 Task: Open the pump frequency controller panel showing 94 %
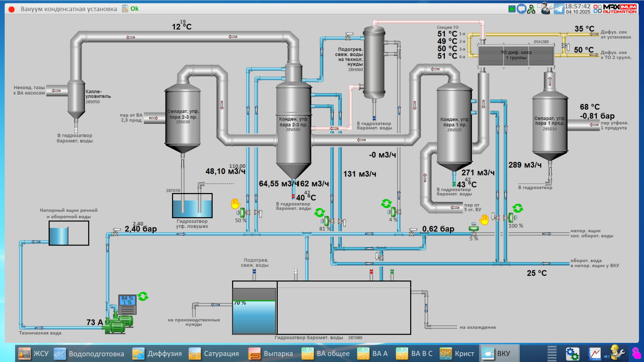tap(127, 304)
